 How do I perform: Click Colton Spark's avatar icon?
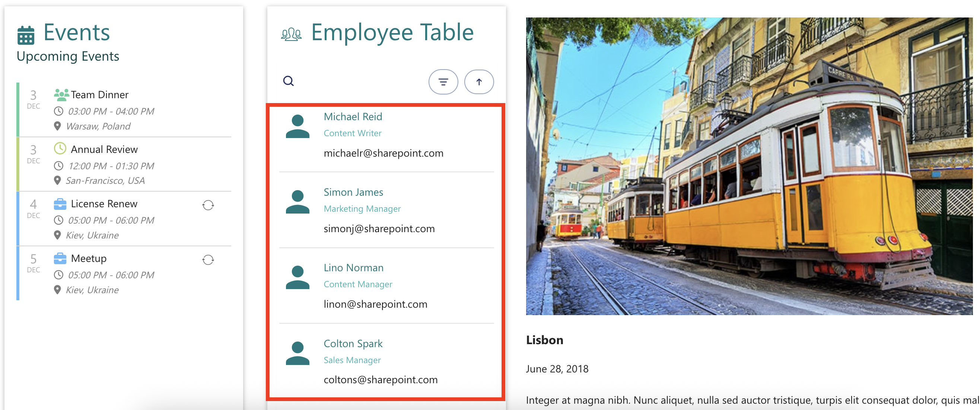click(297, 353)
